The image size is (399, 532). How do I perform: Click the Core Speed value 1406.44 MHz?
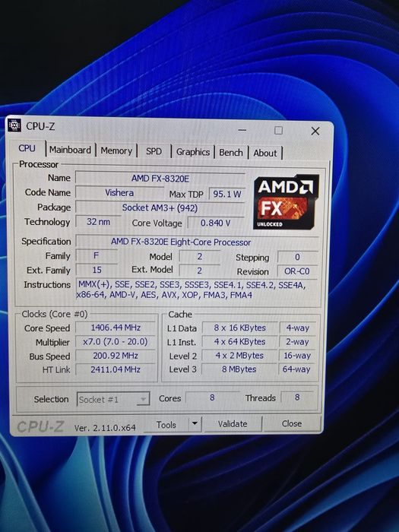pyautogui.click(x=116, y=328)
